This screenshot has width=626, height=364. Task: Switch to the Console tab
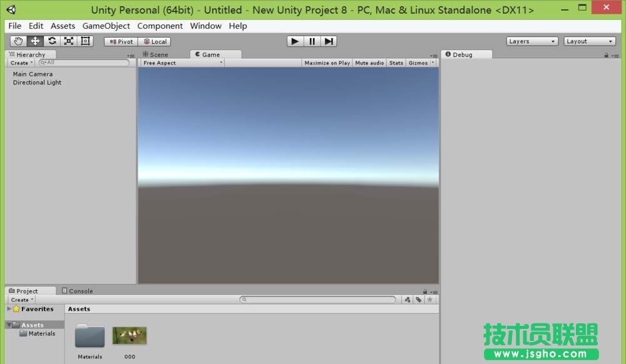coord(78,291)
